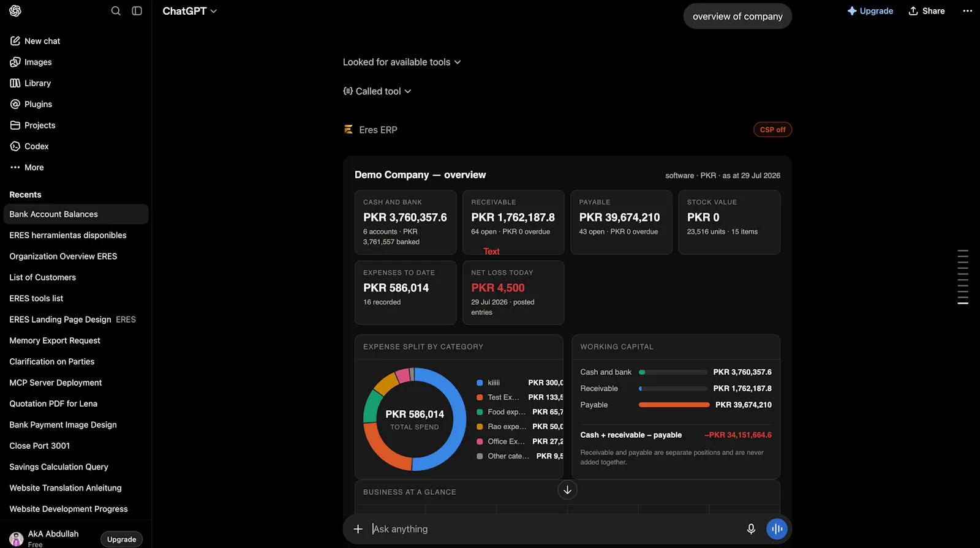
Task: Click the AkA Abdullah profile avatar
Action: pos(17,539)
